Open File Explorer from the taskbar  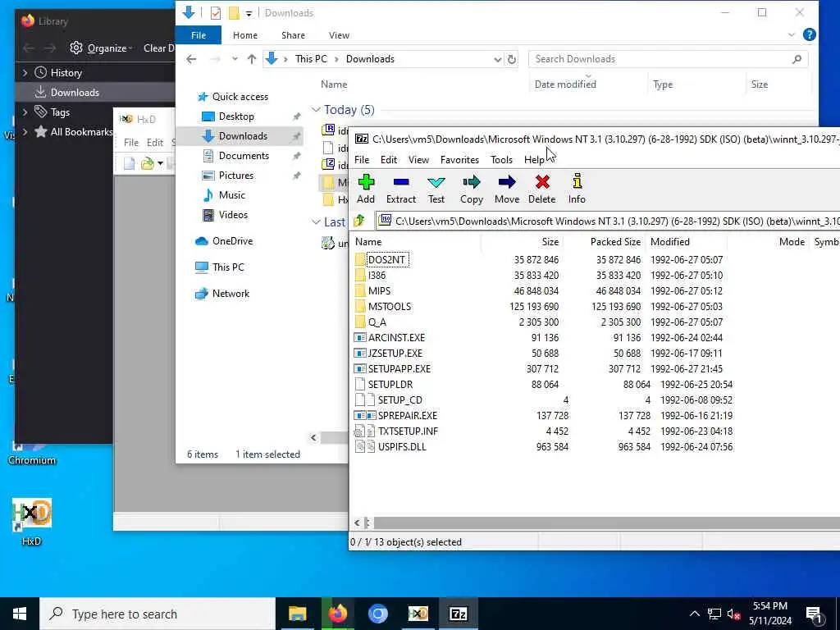(297, 614)
